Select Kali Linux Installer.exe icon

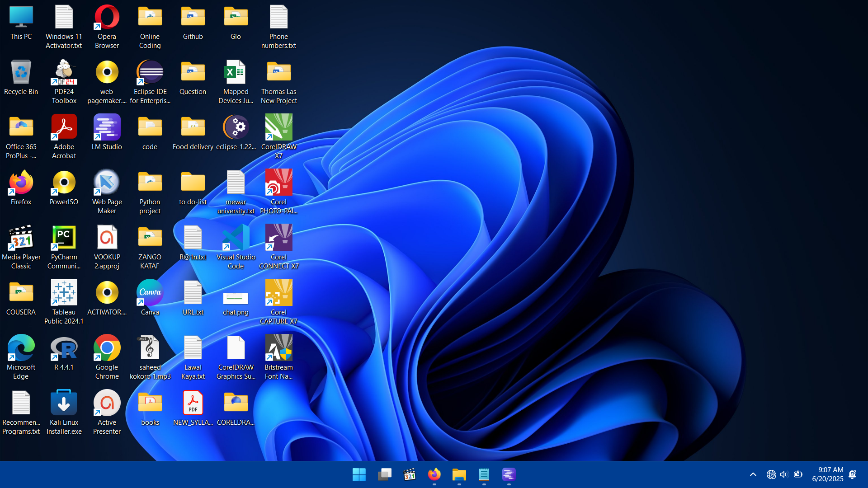pos(64,413)
